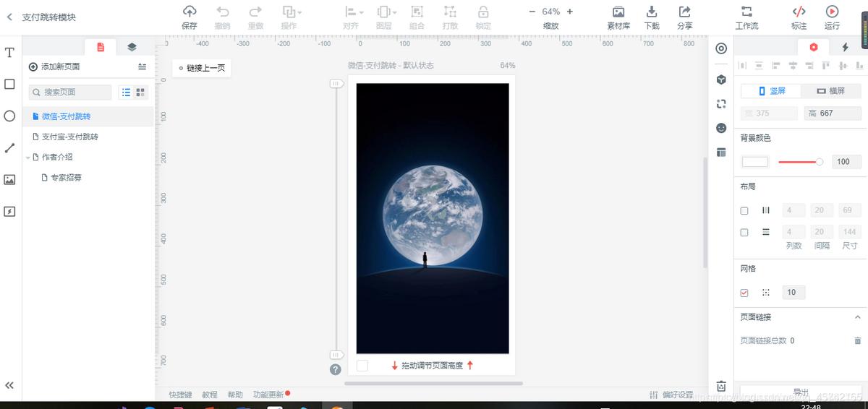Open the cube components panel icon

tap(721, 79)
